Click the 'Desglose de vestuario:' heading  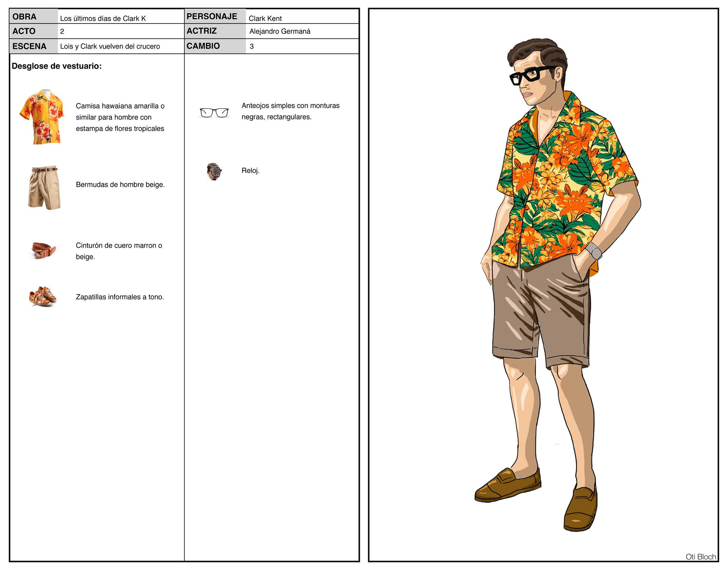click(x=56, y=66)
